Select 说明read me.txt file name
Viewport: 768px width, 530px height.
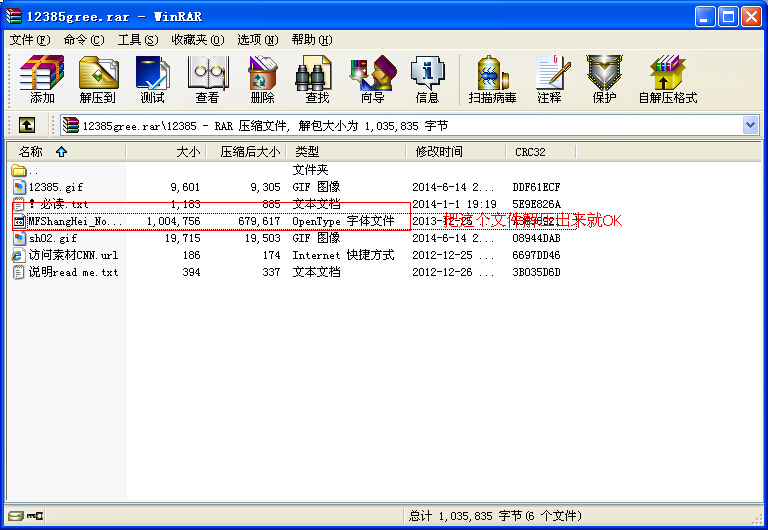(x=73, y=272)
